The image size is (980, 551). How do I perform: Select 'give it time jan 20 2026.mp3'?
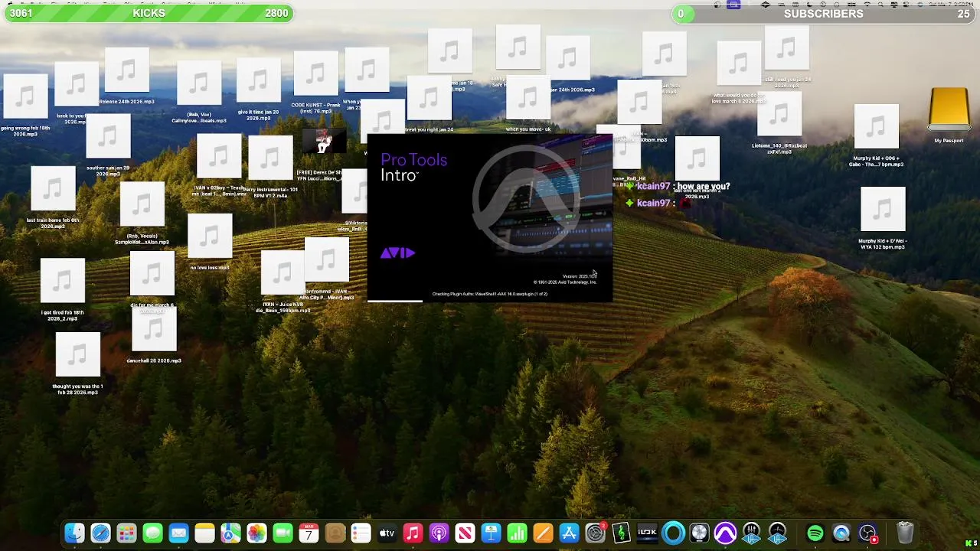click(259, 80)
